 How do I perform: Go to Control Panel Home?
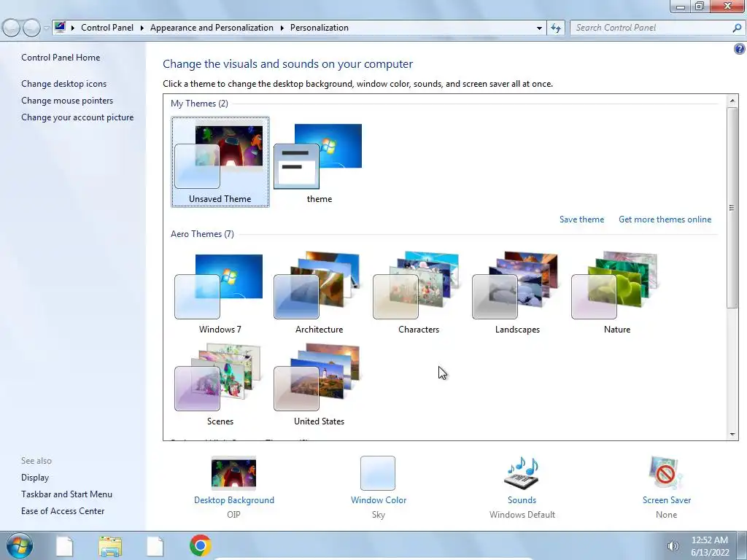click(x=61, y=58)
